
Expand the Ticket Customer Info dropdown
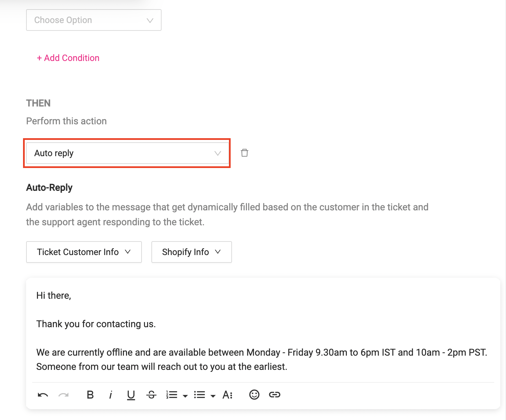[x=84, y=252]
